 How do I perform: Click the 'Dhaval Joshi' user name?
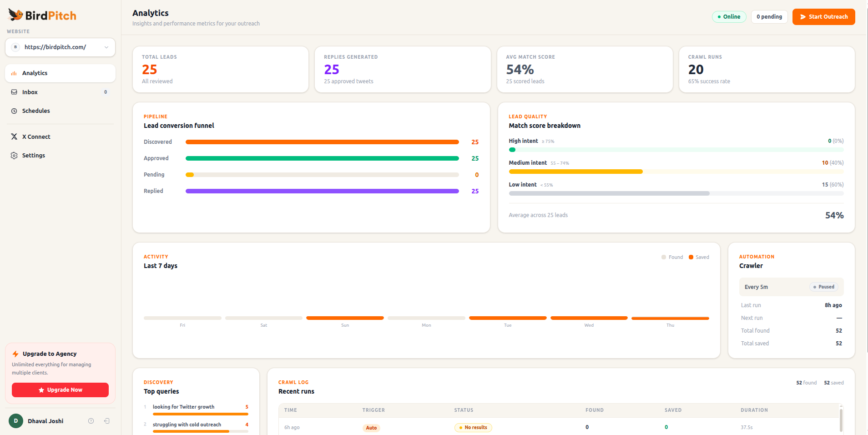click(45, 421)
